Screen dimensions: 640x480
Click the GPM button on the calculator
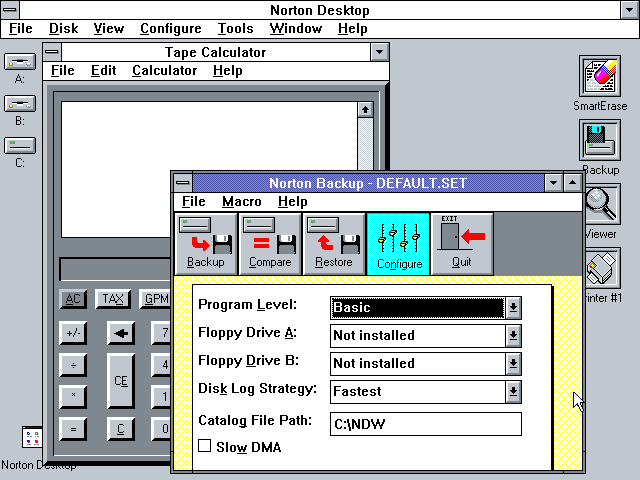(156, 299)
